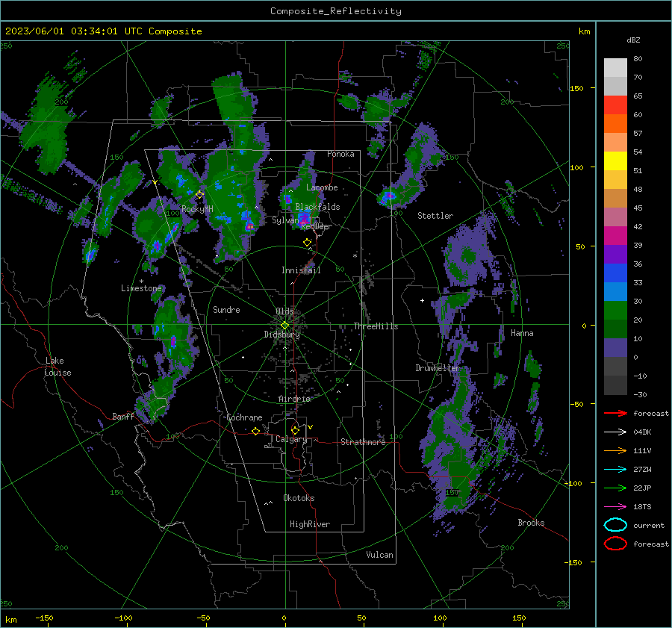Viewport: 672px width, 628px height.
Task: Click the dBZ legend heading
Action: pyautogui.click(x=633, y=40)
